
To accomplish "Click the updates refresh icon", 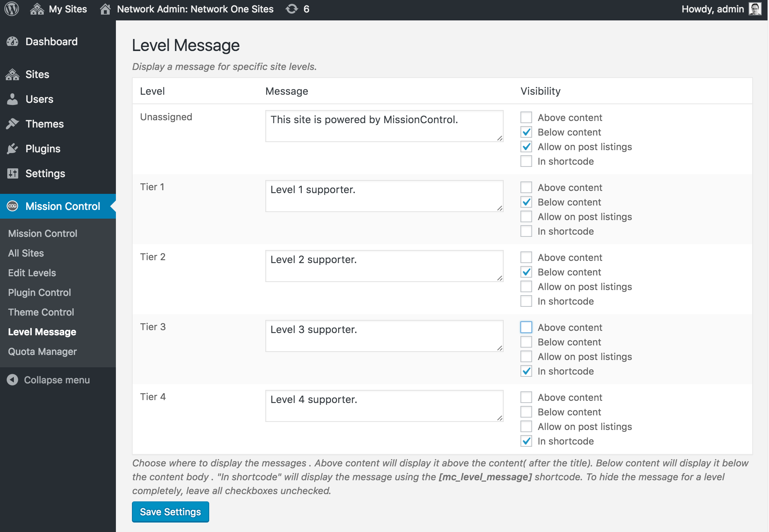I will 292,9.
